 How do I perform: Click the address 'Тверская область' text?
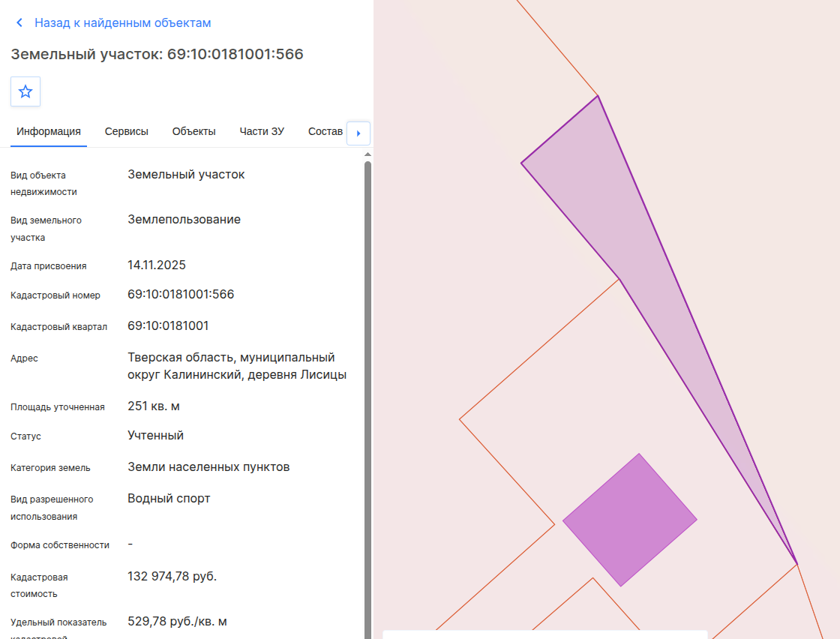pyautogui.click(x=237, y=366)
